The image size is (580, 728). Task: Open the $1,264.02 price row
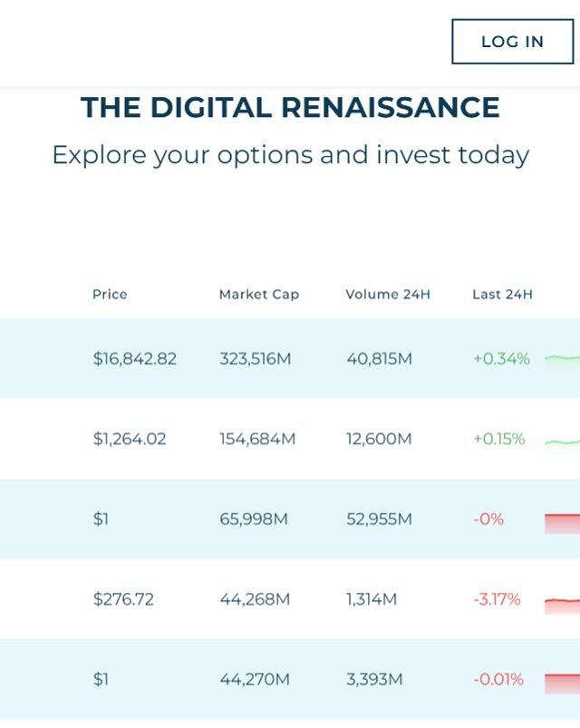click(x=129, y=440)
